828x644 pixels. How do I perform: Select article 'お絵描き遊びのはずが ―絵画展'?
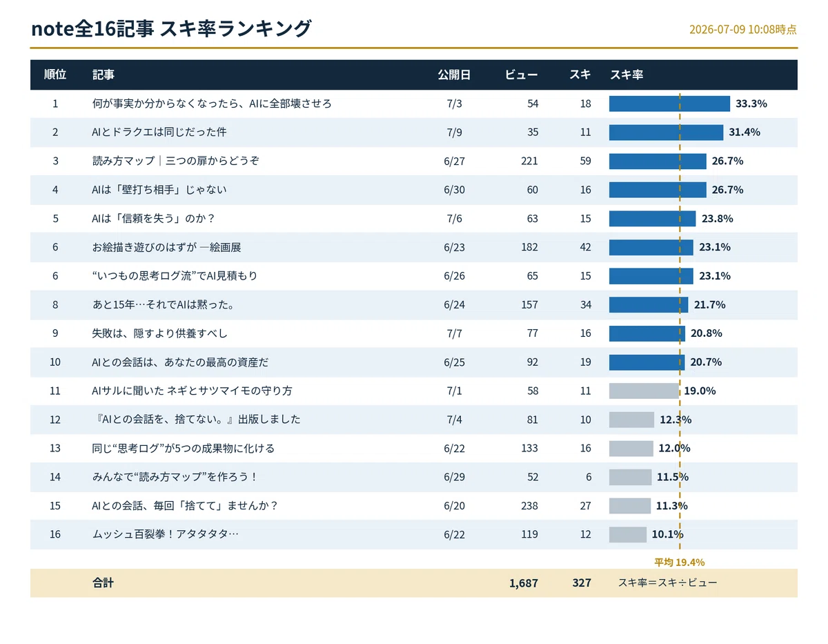point(166,247)
